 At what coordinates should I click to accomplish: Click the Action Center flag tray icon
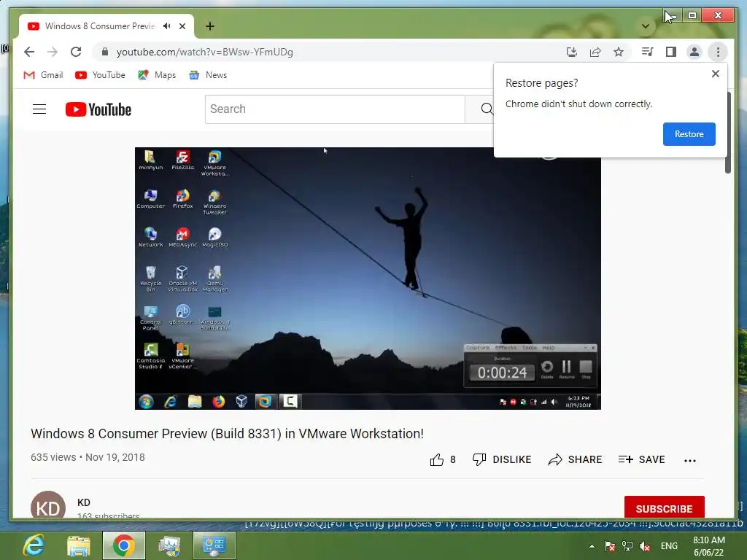(609, 546)
